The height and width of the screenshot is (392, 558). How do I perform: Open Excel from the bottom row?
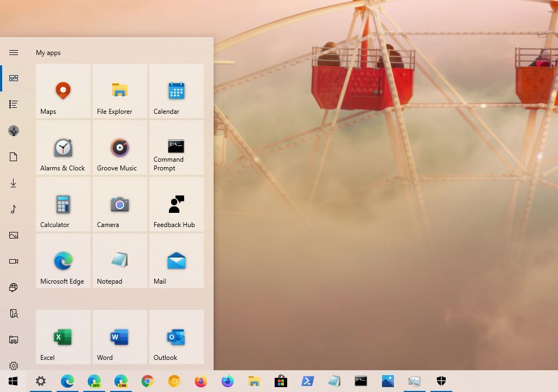tap(63, 337)
